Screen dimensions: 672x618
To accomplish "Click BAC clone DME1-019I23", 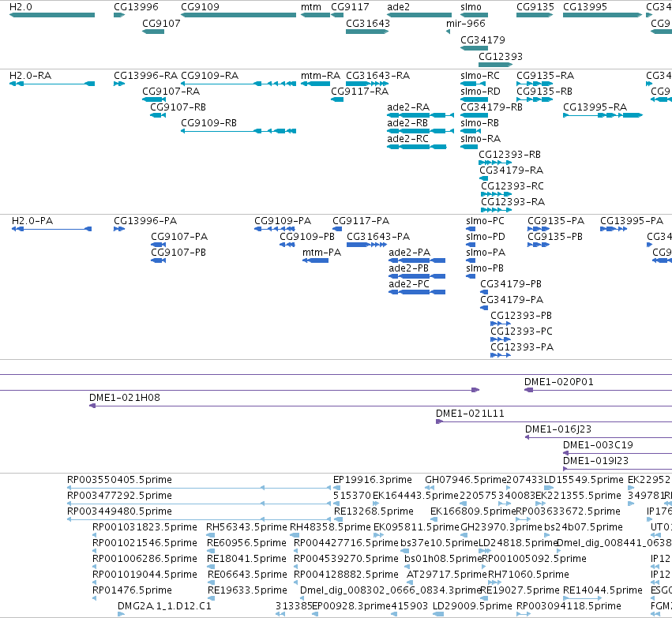I will [618, 469].
